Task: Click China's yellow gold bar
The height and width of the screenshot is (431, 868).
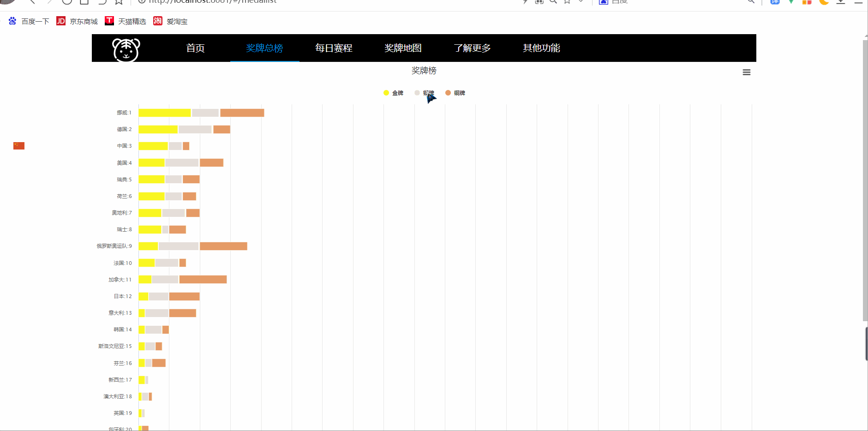Action: pos(153,146)
